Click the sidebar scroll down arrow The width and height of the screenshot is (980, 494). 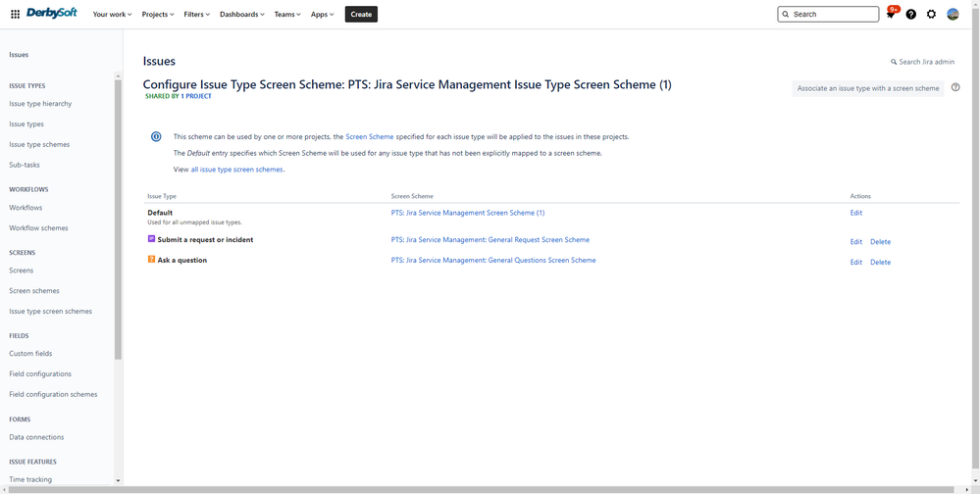(x=118, y=480)
